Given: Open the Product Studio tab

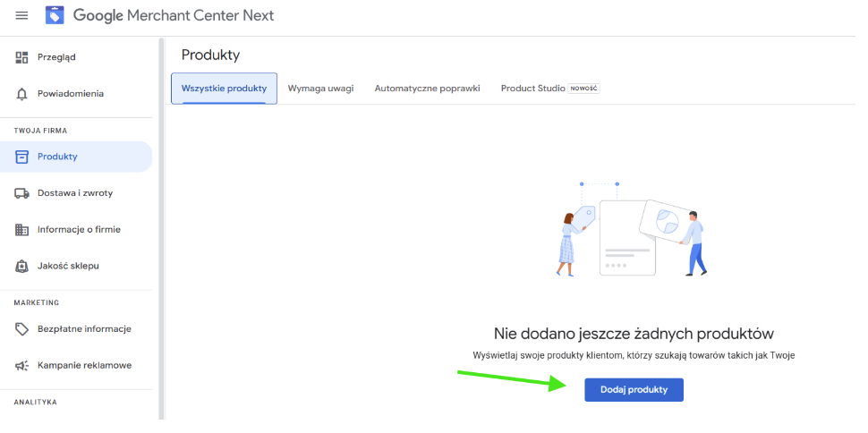Looking at the screenshot, I should point(533,89).
